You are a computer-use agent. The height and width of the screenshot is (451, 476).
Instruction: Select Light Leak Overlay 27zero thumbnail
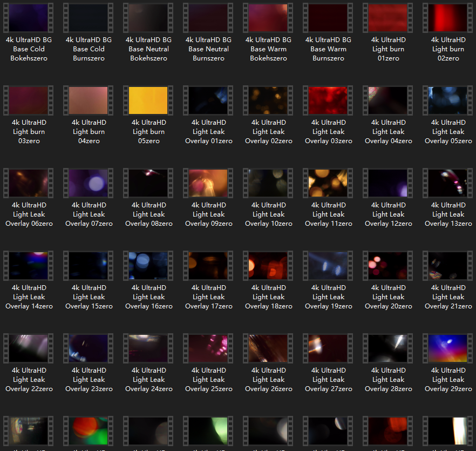[328, 348]
